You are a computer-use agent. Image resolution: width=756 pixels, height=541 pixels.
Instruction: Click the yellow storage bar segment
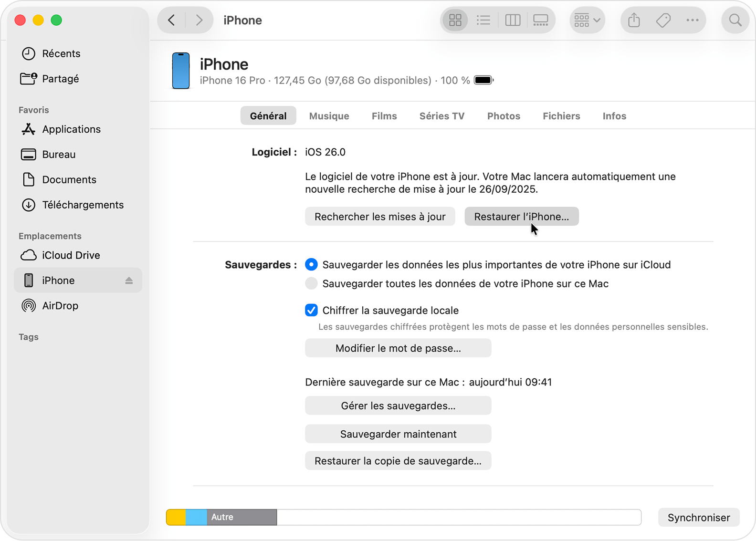click(x=176, y=517)
